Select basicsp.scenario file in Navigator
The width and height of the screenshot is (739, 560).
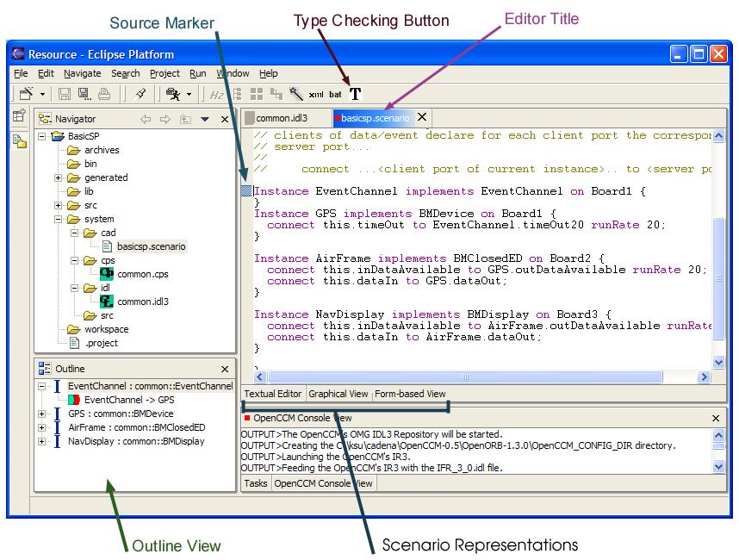click(151, 246)
